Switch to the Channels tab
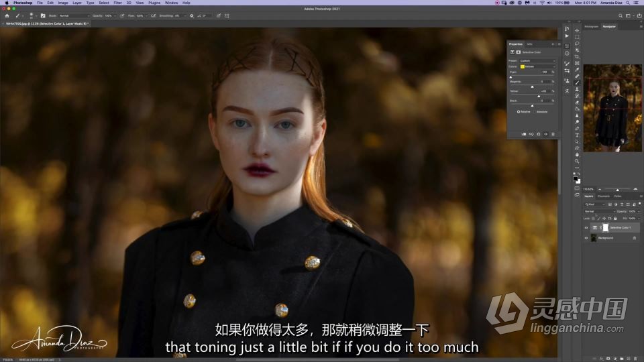This screenshot has height=362, width=644. click(603, 196)
